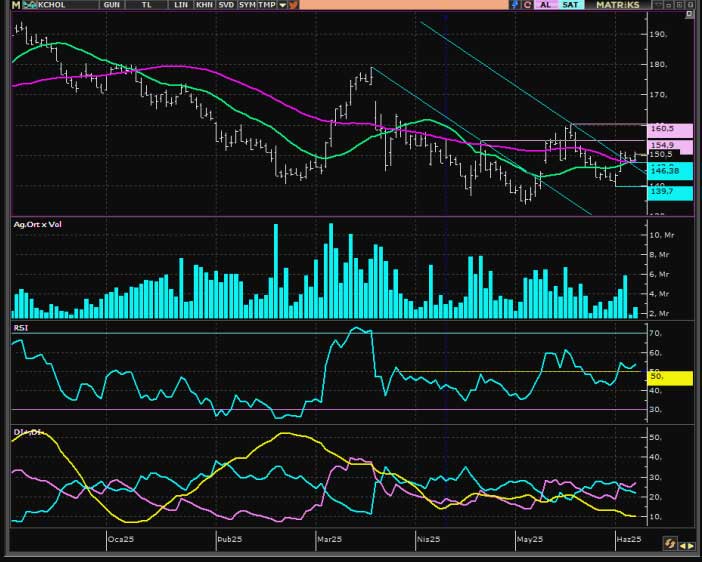Toggle the SYM button
The height and width of the screenshot is (562, 702).
247,5
